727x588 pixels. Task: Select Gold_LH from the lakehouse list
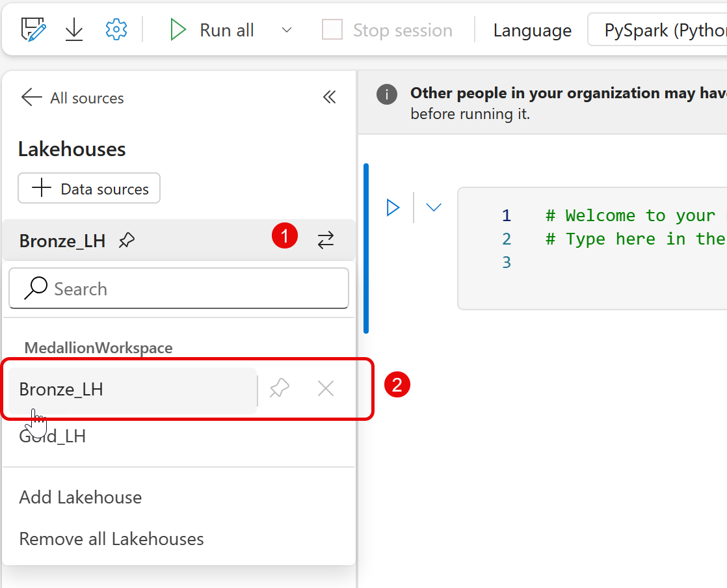pyautogui.click(x=53, y=436)
